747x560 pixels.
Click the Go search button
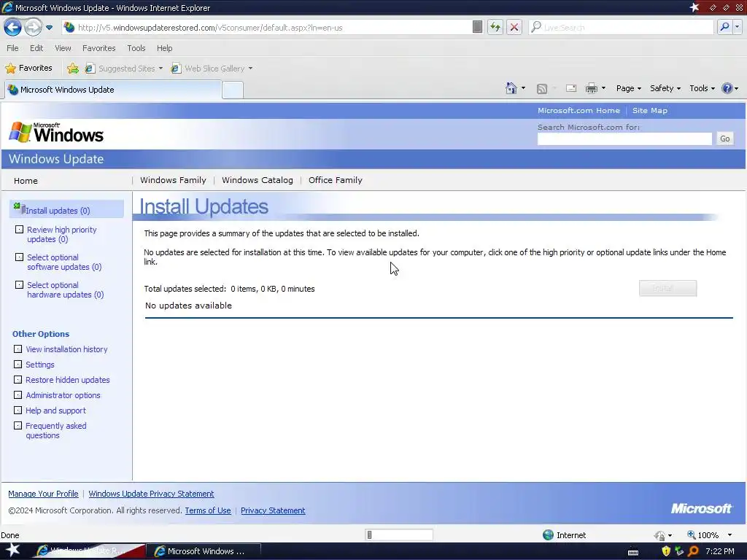724,139
